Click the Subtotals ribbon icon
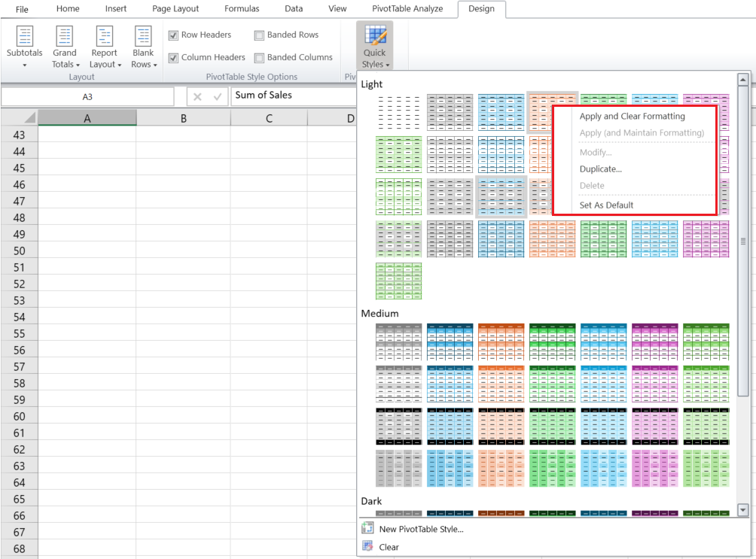The height and width of the screenshot is (559, 756). click(25, 36)
